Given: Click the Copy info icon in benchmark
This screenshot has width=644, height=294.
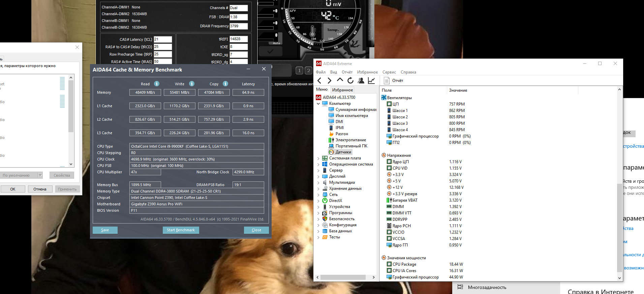Looking at the screenshot, I should (x=225, y=84).
